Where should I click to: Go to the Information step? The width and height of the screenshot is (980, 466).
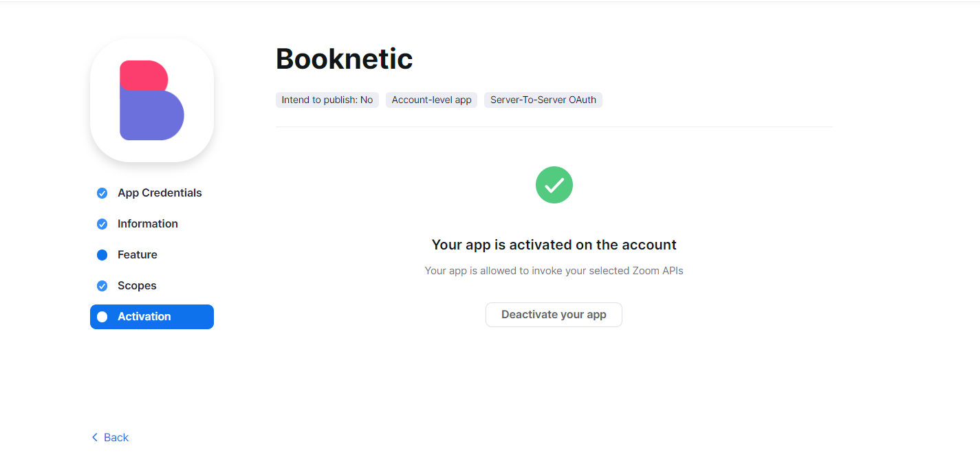click(x=147, y=224)
